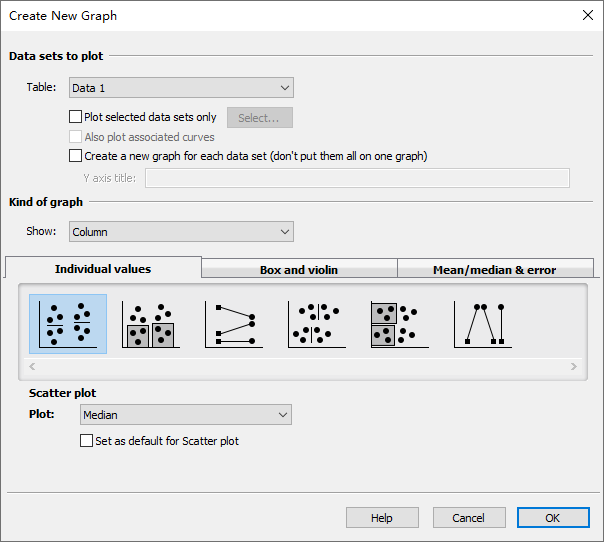Click right arrow of graph type scrollbar
The height and width of the screenshot is (542, 604).
click(x=574, y=367)
